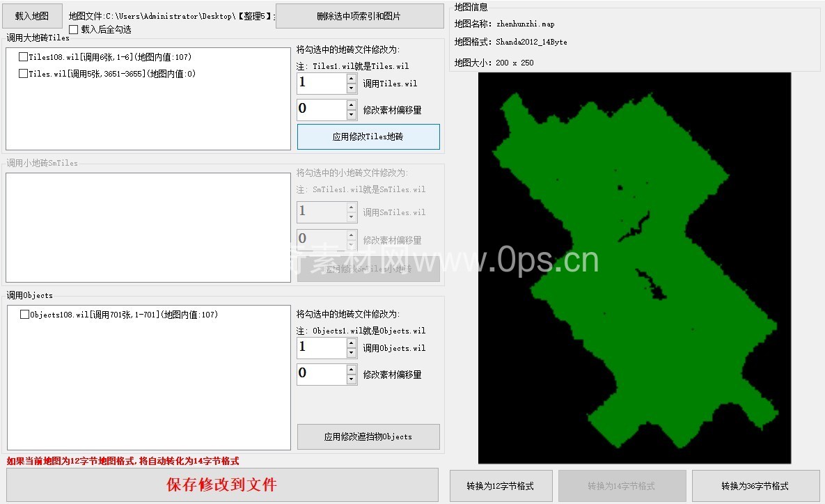Check the Tiles.wil tile entry

(24, 74)
